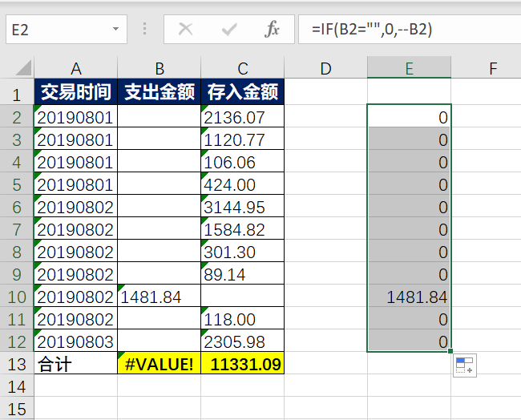Click the Cancel (X) formula bar icon
The image size is (521, 420).
185,29
